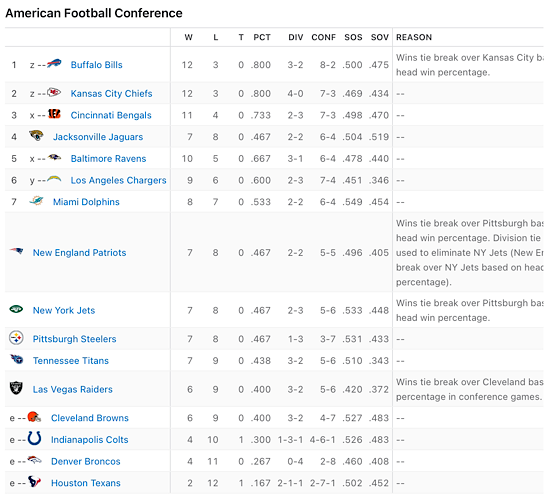Open the Baltimore Ravens team link
Viewport: 550px width, 497px height.
[x=108, y=159]
